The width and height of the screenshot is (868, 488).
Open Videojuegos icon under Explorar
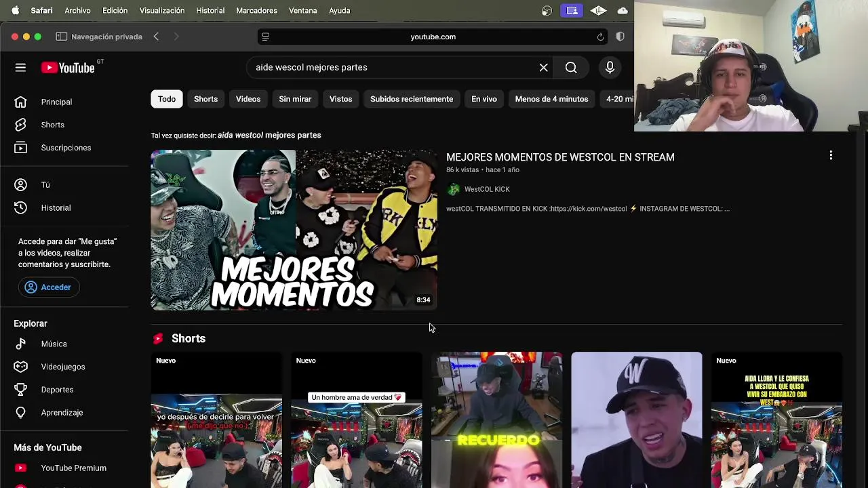coord(20,367)
